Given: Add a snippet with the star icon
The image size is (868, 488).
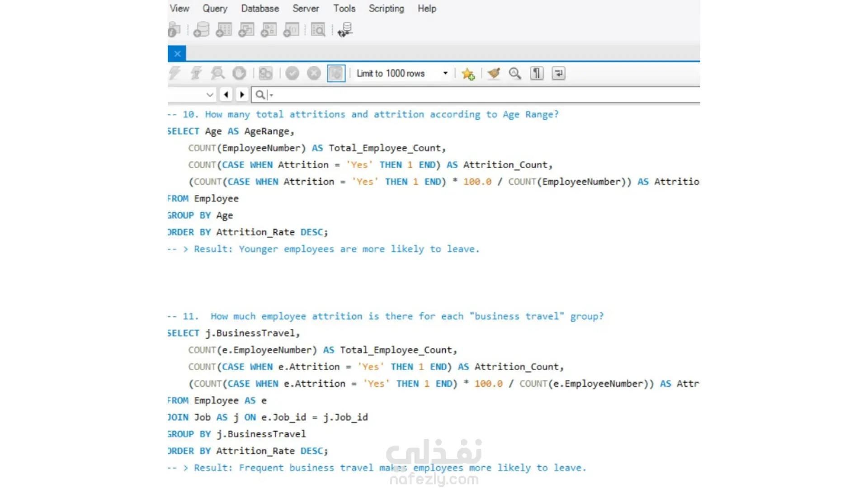Looking at the screenshot, I should point(468,73).
